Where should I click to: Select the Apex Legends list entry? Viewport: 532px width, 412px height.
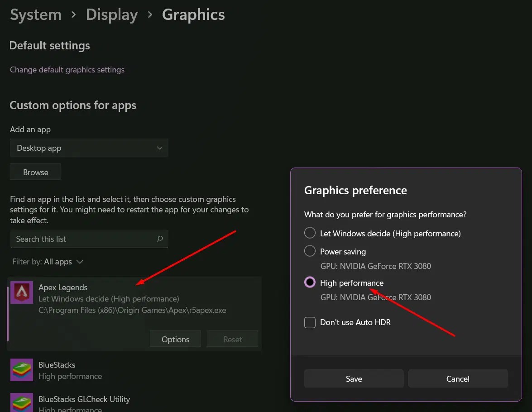(x=113, y=299)
